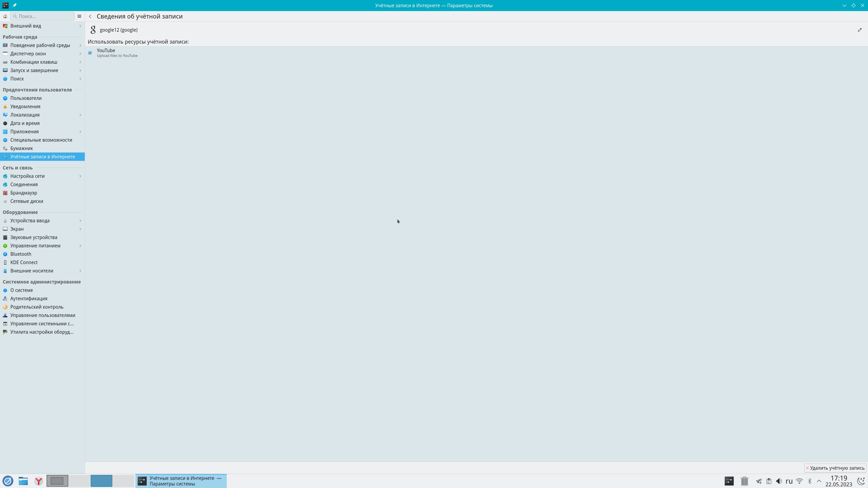
Task: Click the Bluetooth tray icon
Action: coord(809,481)
